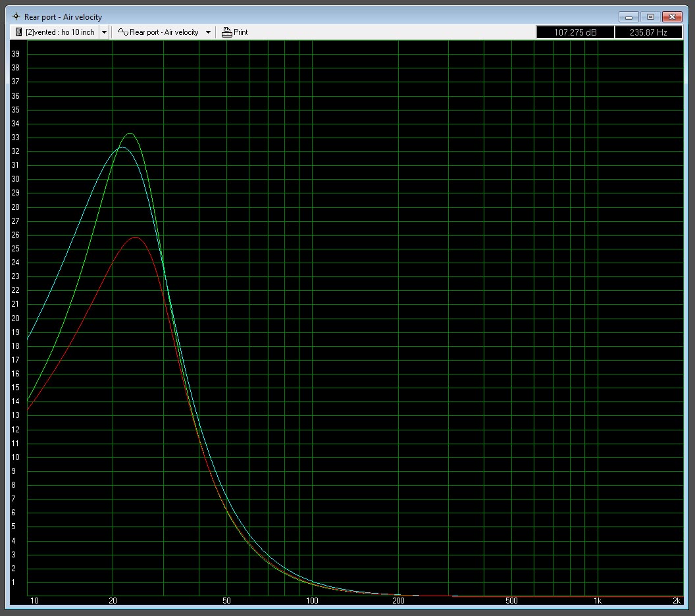Click the 235.87 Hz readout

(x=648, y=32)
